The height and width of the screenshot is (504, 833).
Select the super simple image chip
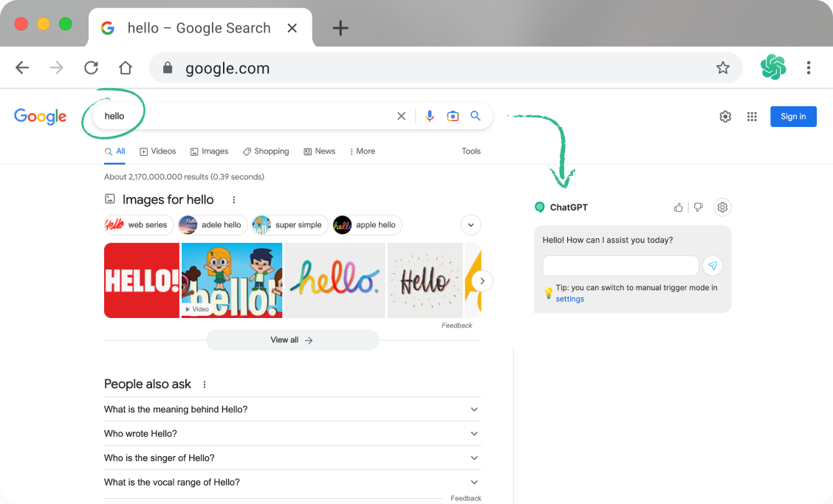point(289,224)
